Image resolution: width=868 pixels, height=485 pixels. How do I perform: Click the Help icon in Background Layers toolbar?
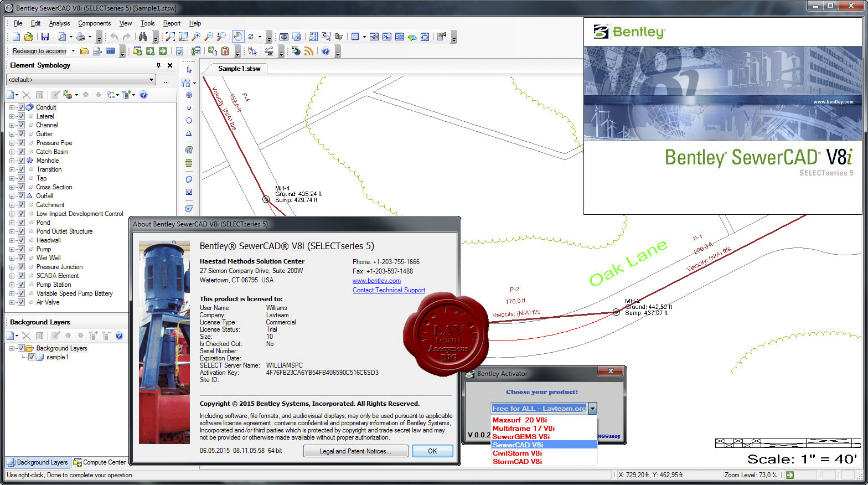pos(118,336)
